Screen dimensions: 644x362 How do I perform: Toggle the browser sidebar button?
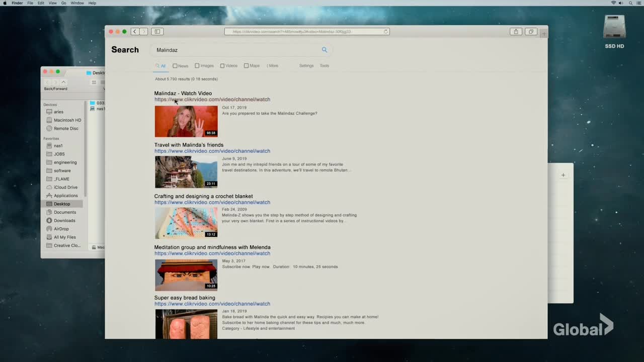tap(157, 31)
